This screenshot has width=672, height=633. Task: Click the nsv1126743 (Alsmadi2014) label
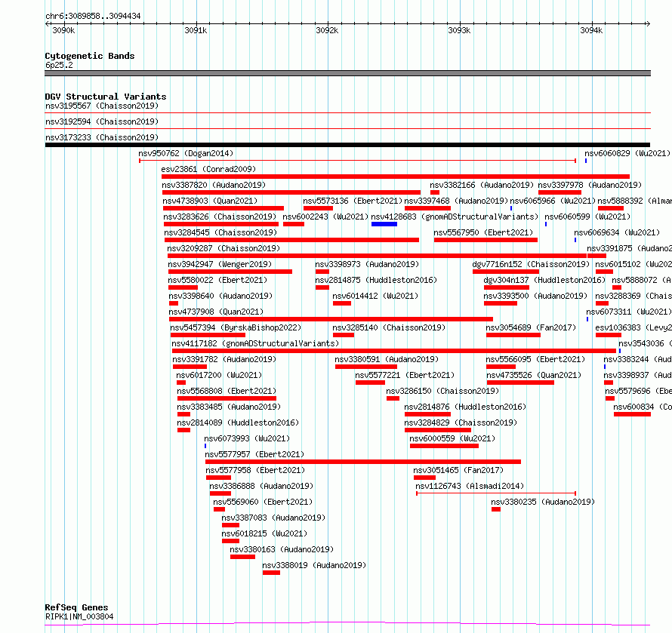[470, 486]
